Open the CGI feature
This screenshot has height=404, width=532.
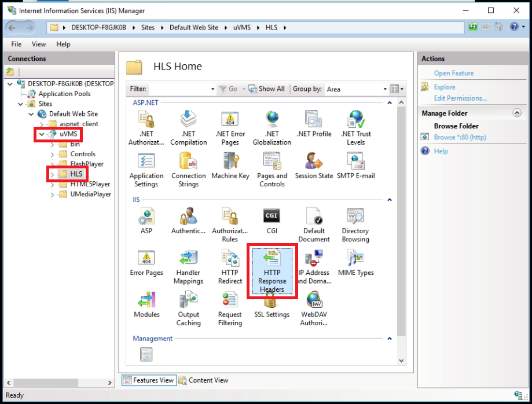(x=271, y=221)
